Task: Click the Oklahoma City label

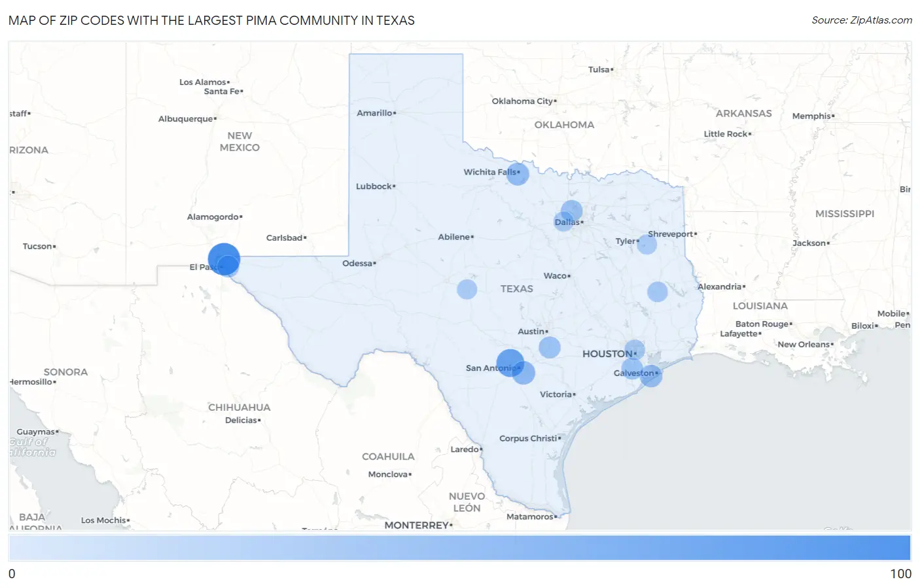Action: tap(523, 101)
